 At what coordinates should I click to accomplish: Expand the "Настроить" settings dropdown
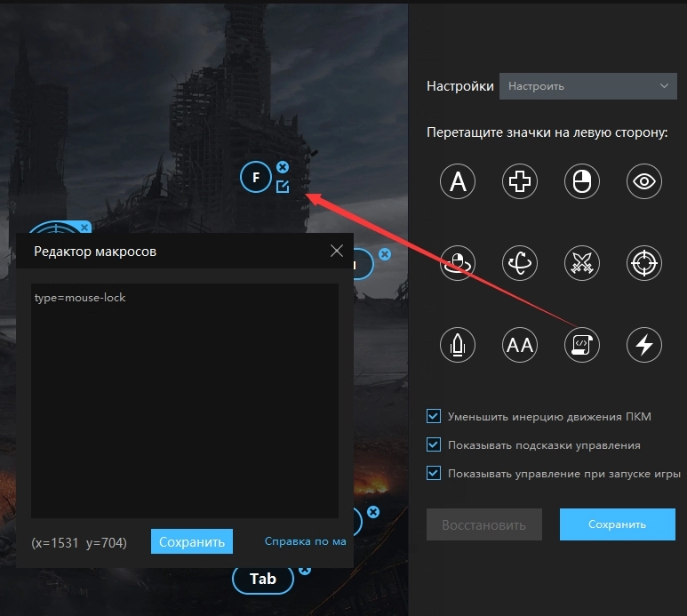tap(587, 86)
